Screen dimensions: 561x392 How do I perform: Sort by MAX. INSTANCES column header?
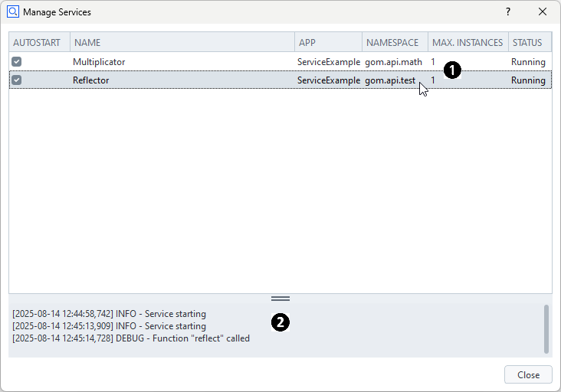(x=467, y=43)
